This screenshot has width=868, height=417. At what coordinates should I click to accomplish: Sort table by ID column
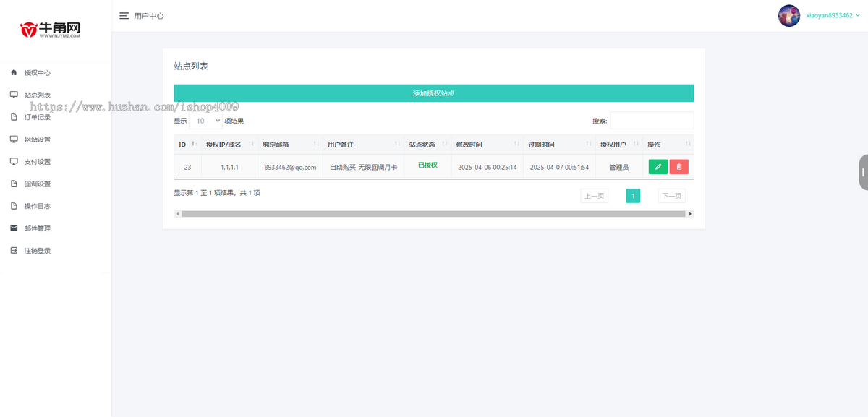187,145
